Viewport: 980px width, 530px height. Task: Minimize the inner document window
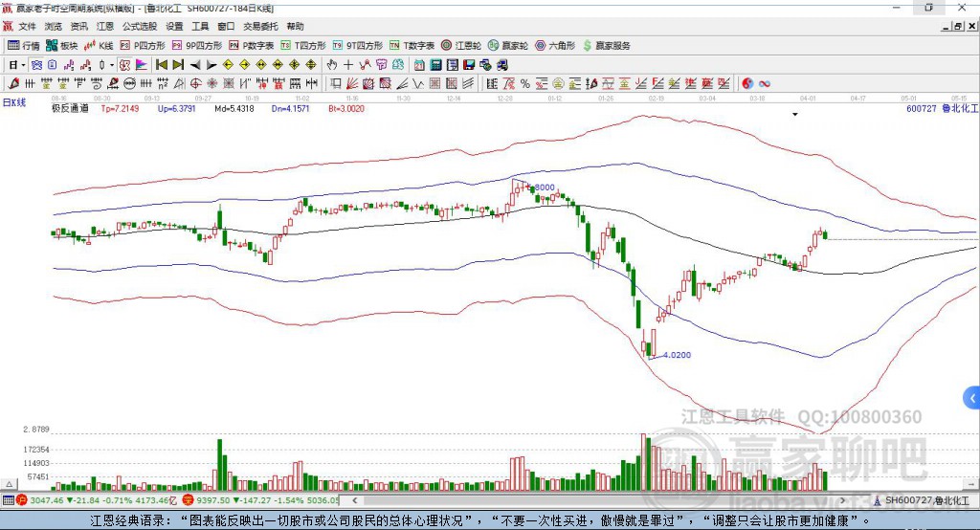tap(947, 26)
